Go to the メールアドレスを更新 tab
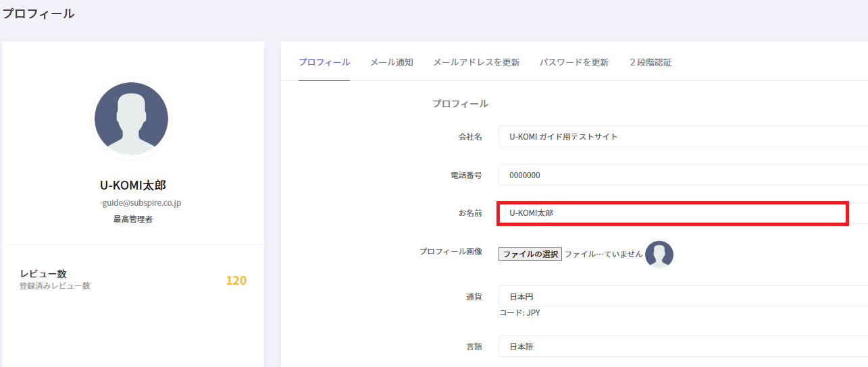The width and height of the screenshot is (868, 367). pyautogui.click(x=476, y=63)
